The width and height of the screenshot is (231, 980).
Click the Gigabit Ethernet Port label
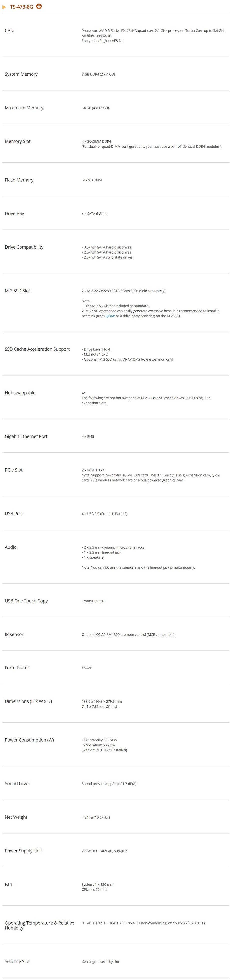click(26, 436)
